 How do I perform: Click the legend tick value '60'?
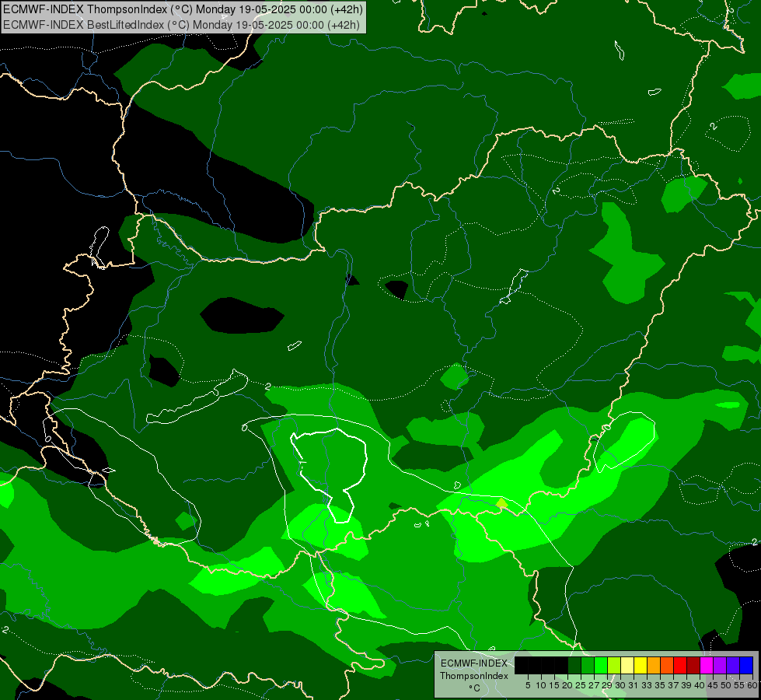pyautogui.click(x=752, y=685)
